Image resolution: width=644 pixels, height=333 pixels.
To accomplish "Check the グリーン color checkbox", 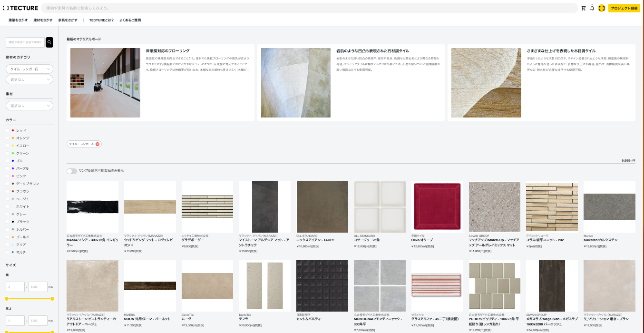I will pyautogui.click(x=7, y=153).
